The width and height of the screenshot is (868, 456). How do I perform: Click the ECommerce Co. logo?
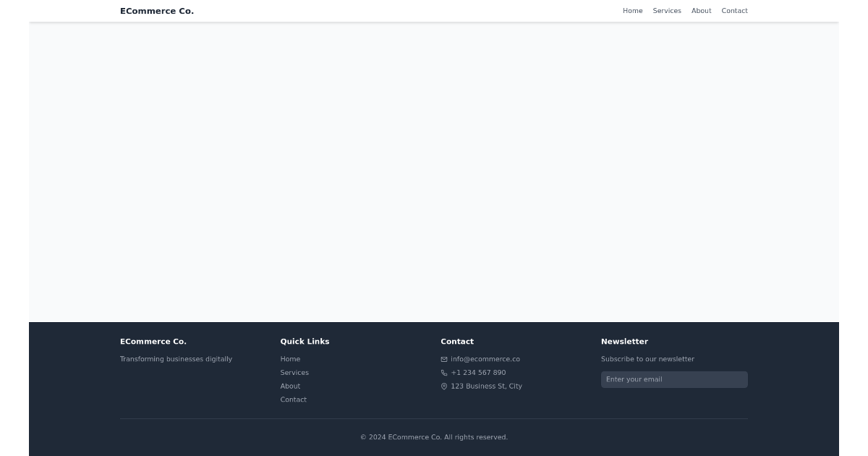157,11
